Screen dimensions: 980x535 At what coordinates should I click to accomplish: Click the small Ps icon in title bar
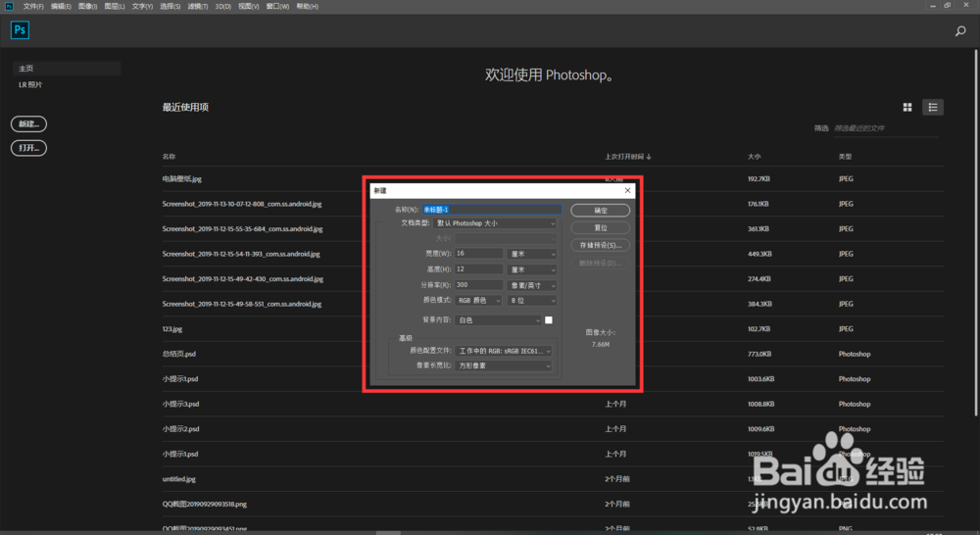click(10, 6)
